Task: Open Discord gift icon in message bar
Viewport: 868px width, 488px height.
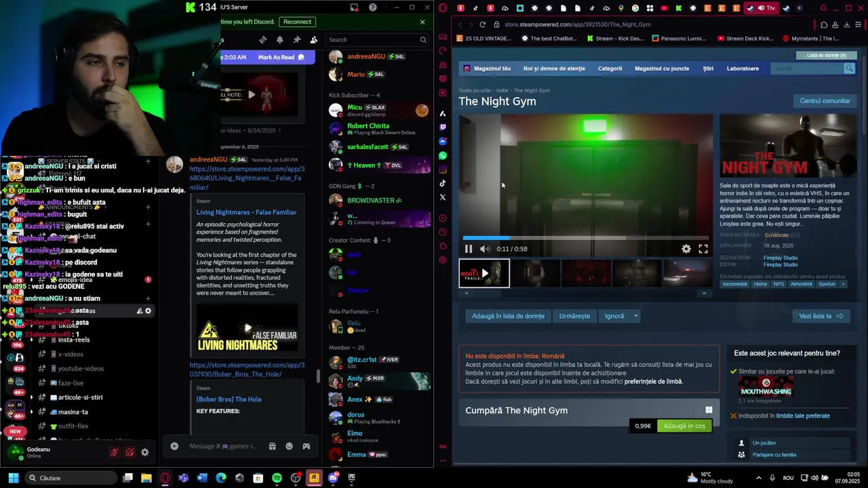Action: [x=272, y=446]
